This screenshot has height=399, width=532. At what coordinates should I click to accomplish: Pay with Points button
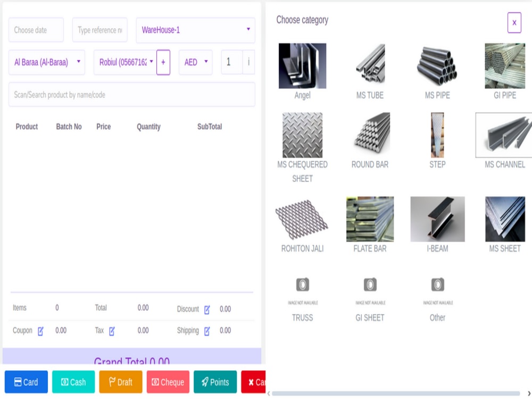[x=215, y=382]
